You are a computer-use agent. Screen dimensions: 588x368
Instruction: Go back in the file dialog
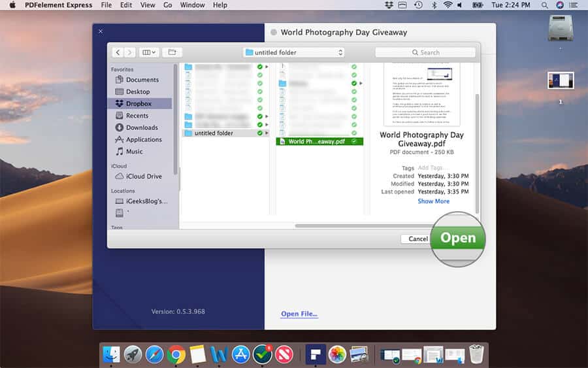pyautogui.click(x=118, y=52)
